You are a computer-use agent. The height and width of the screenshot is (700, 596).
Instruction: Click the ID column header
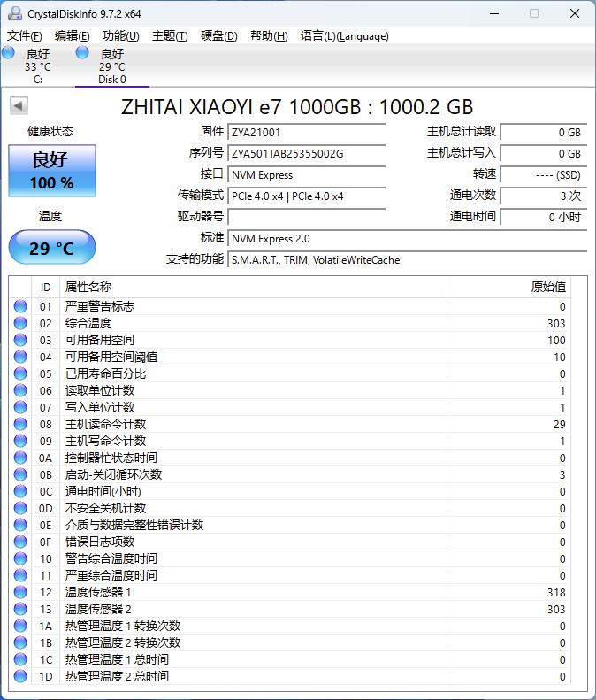(x=45, y=287)
